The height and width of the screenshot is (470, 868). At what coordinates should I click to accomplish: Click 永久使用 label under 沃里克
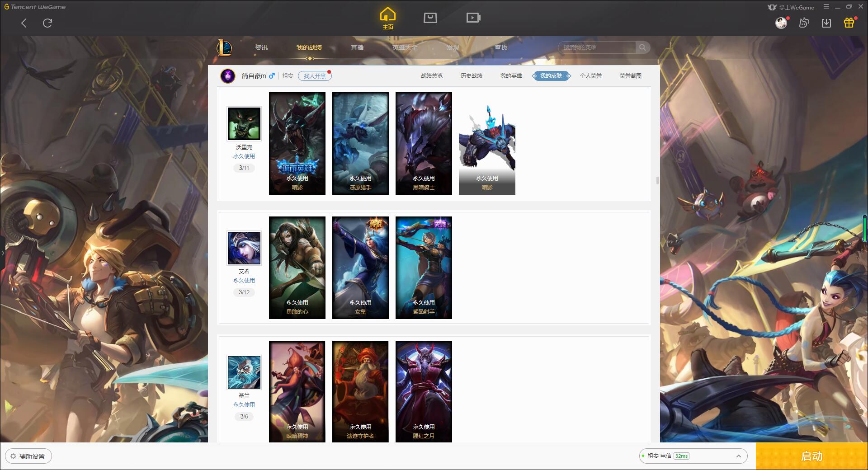[x=244, y=156]
